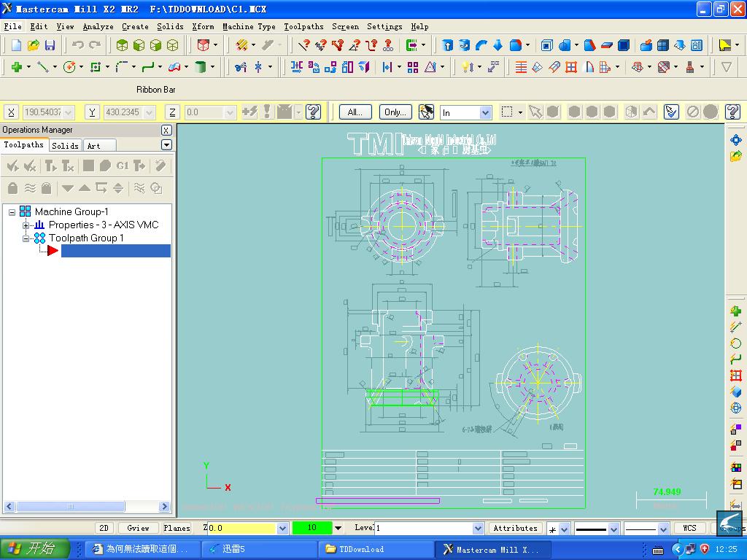Collapse the Machine Group-1 tree node
747x560 pixels.
point(12,212)
